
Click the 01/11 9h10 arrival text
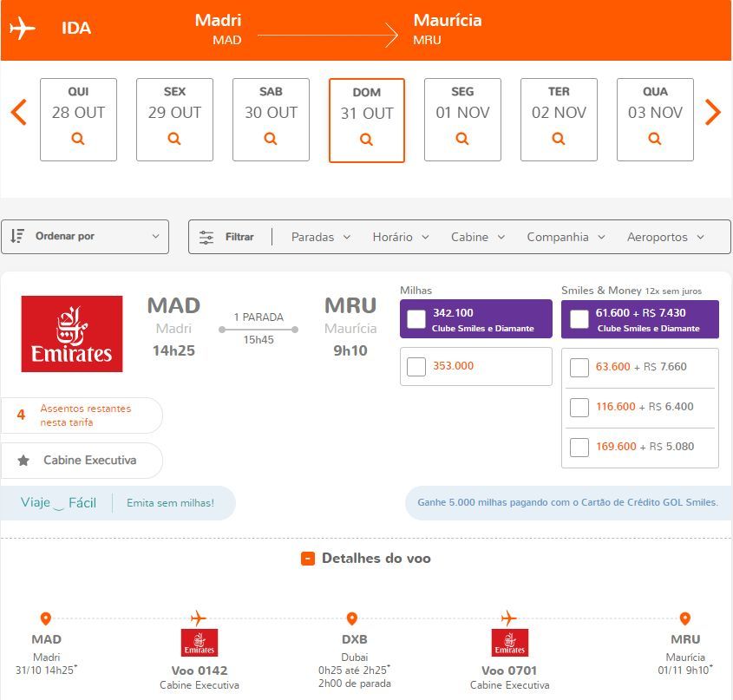point(685,670)
